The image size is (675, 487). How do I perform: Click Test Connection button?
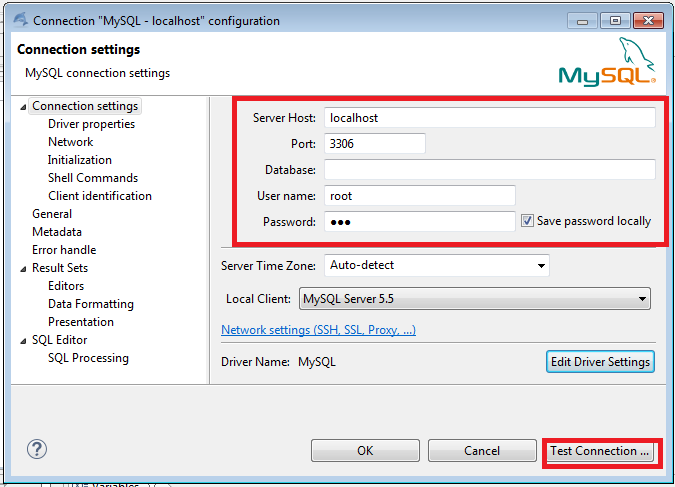600,451
